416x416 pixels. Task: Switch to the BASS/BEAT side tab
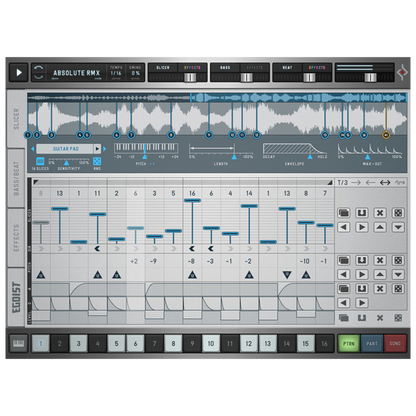click(16, 178)
